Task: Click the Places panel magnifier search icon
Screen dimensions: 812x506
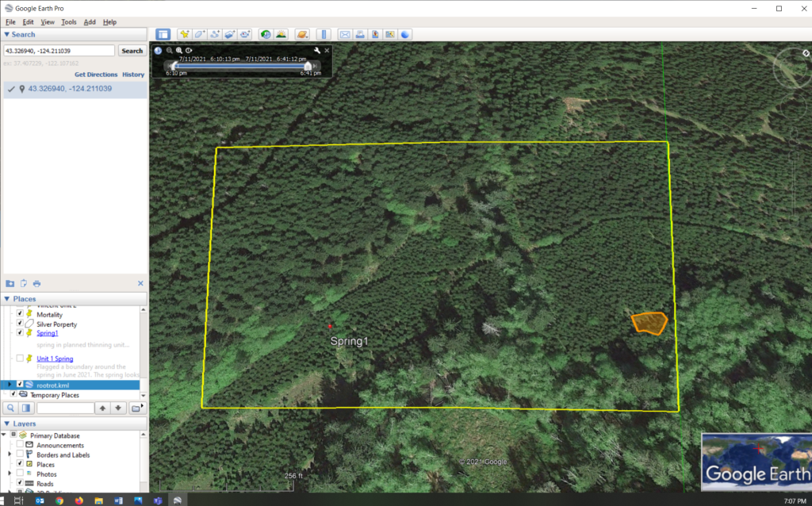Action: point(11,408)
